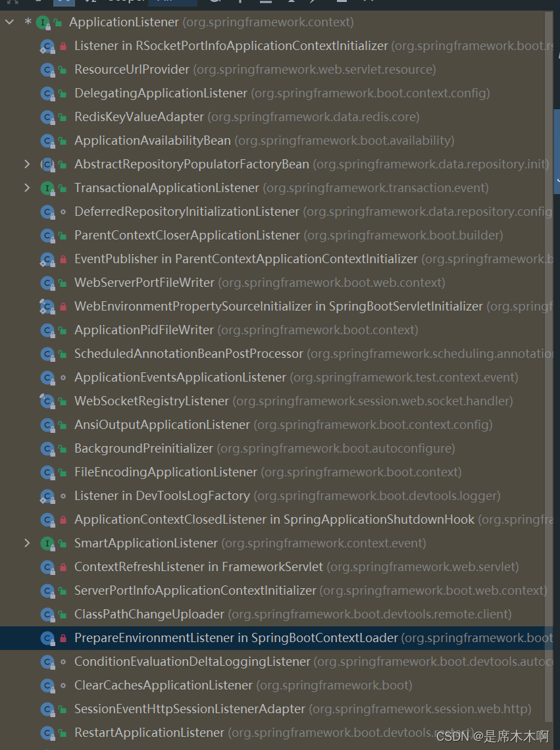Image resolution: width=560 pixels, height=750 pixels.
Task: Click the class icon beside RedisKeyValueAdapter
Action: point(46,116)
